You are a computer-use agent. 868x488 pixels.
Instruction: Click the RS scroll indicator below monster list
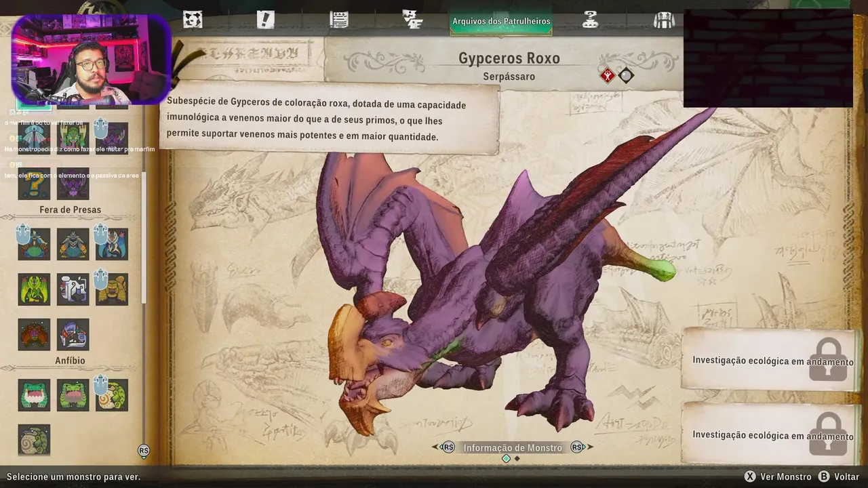click(143, 451)
